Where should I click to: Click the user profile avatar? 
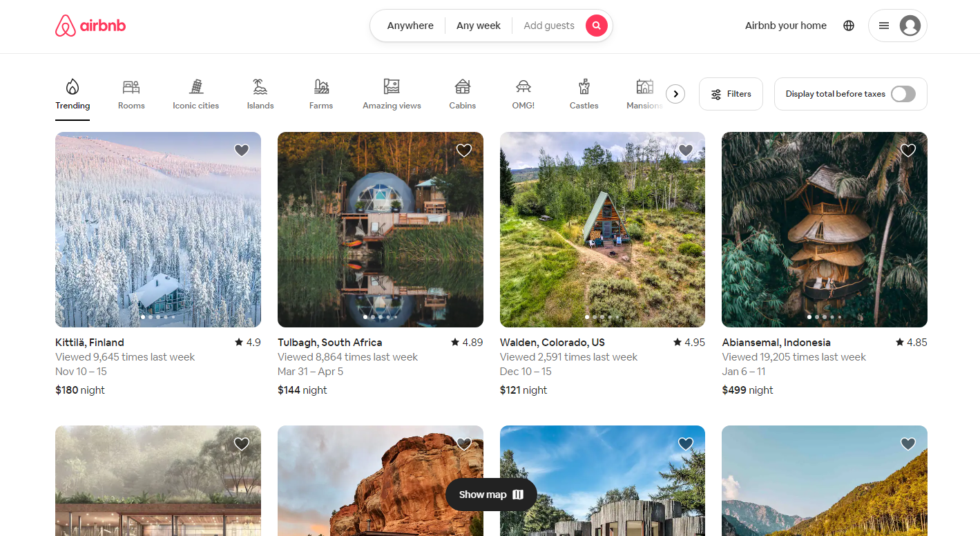(910, 26)
